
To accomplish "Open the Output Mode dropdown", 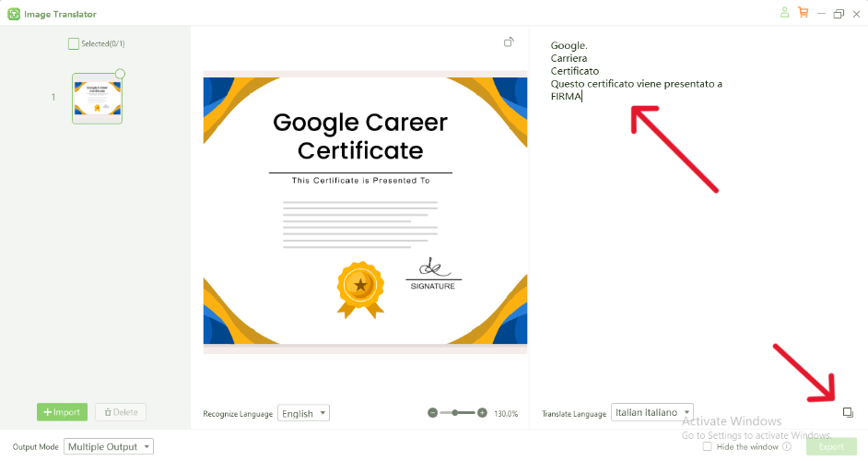I will 108,446.
